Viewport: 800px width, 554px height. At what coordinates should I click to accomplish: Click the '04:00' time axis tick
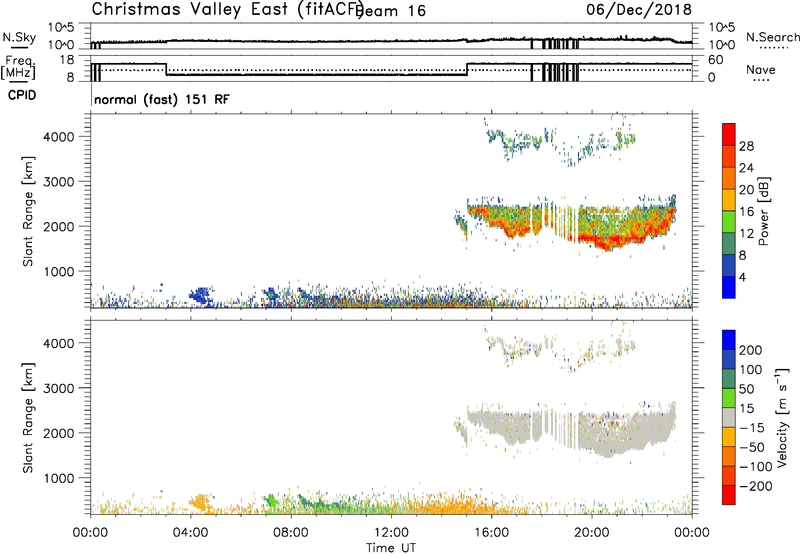click(x=190, y=533)
